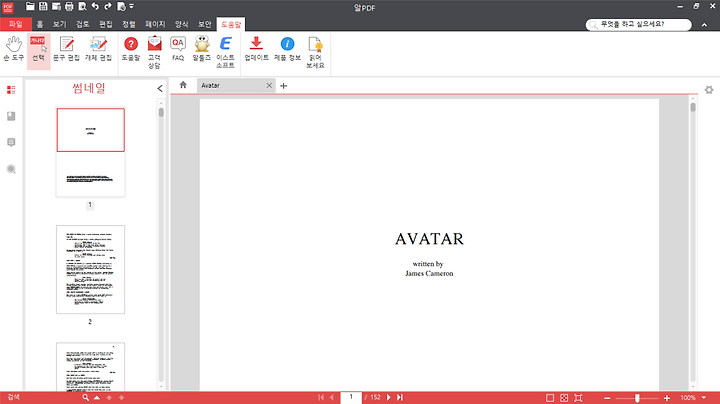
Task: Switch to the 편집 (Edit) tab
Action: point(106,24)
